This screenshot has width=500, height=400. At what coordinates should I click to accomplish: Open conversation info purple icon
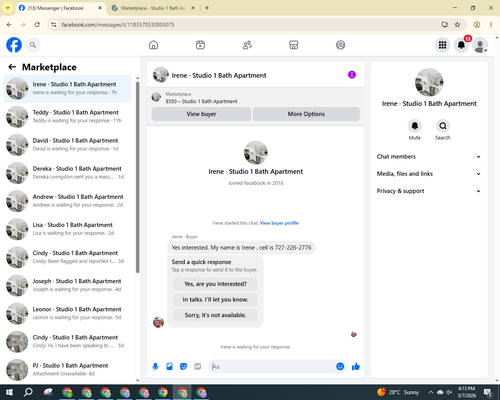coord(352,75)
